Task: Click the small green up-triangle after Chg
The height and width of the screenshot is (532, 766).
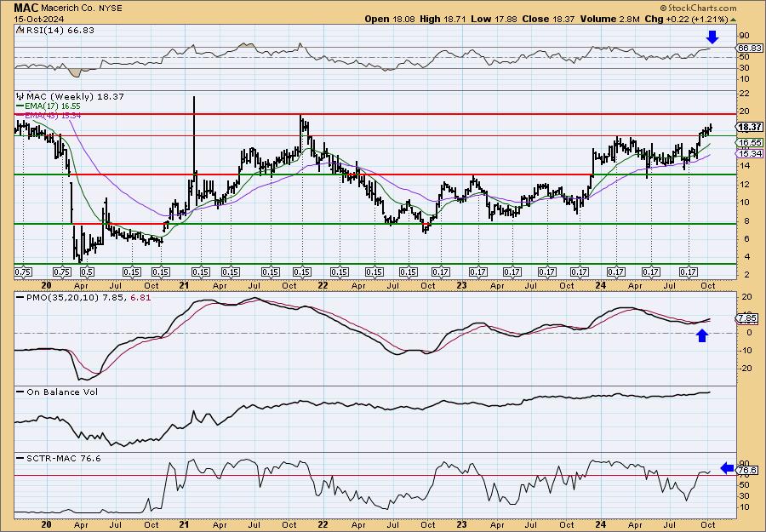Action: pyautogui.click(x=733, y=19)
